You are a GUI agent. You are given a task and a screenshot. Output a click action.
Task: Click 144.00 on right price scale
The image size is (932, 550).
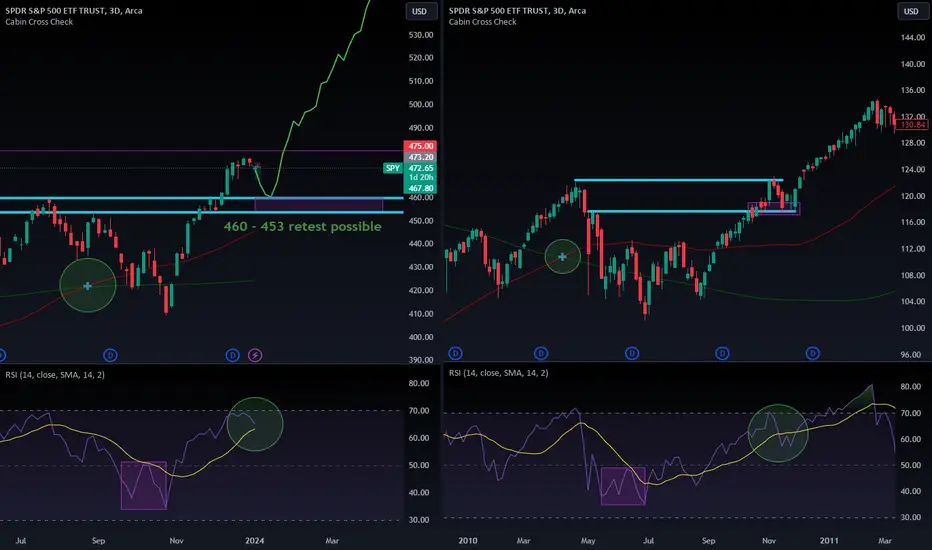click(x=913, y=37)
